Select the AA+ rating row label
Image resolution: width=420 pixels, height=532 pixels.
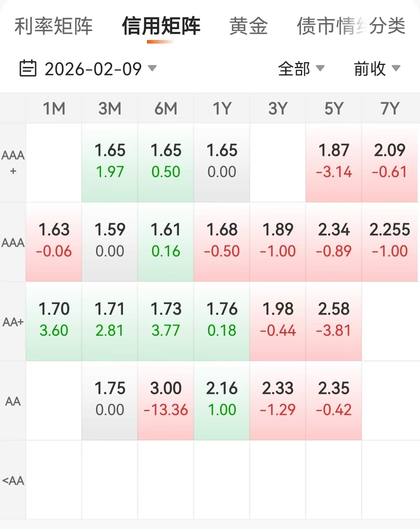tap(13, 322)
